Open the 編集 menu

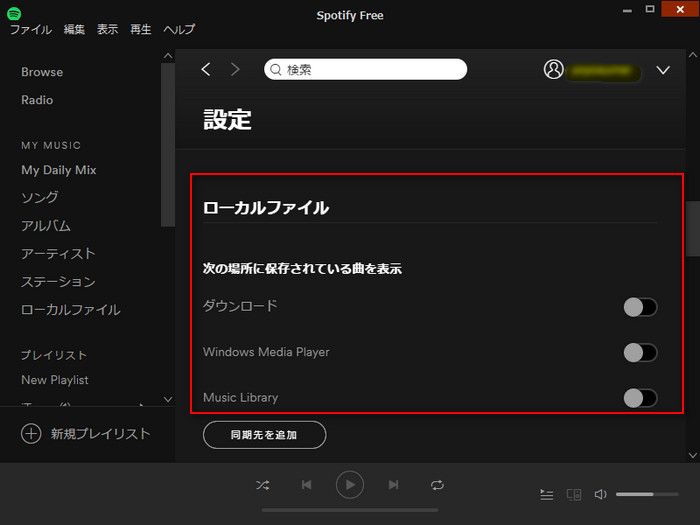[x=74, y=29]
